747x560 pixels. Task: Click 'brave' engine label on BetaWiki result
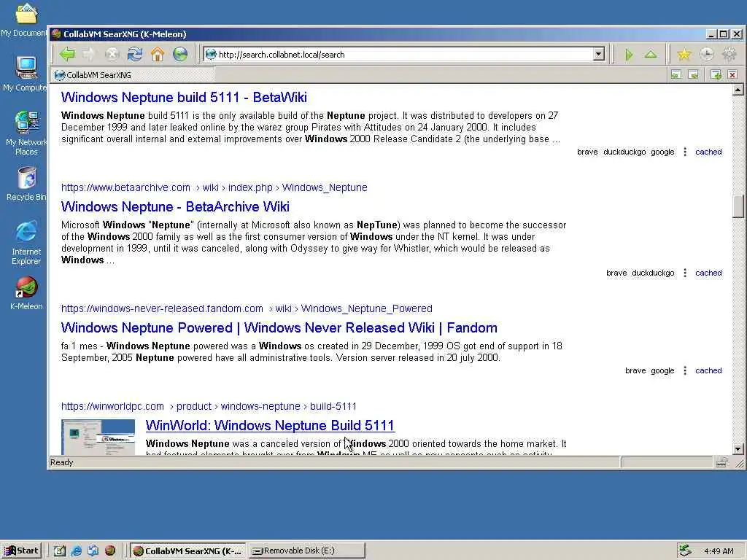tap(587, 152)
